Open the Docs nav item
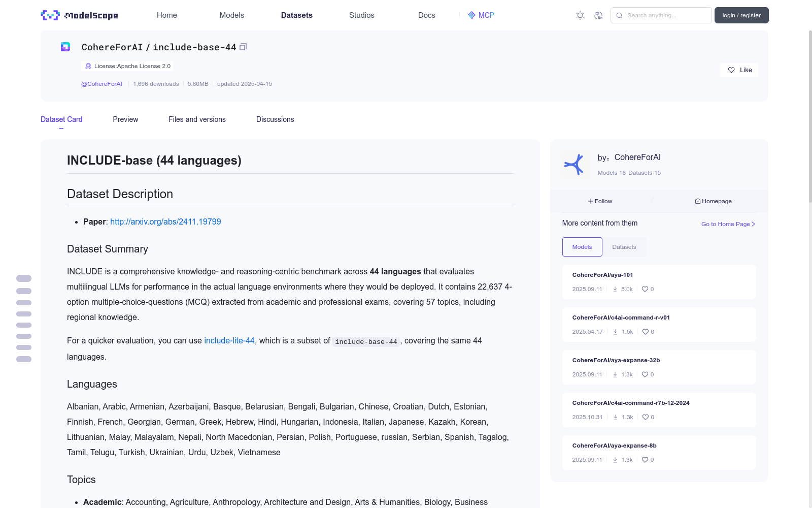Viewport: 812px width, 508px height. click(427, 15)
